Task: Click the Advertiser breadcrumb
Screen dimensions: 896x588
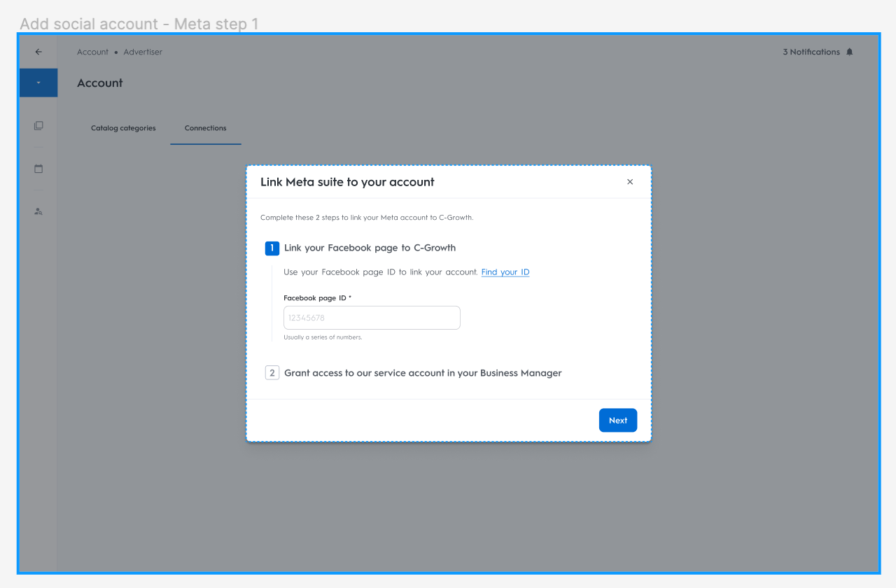Action: [143, 52]
